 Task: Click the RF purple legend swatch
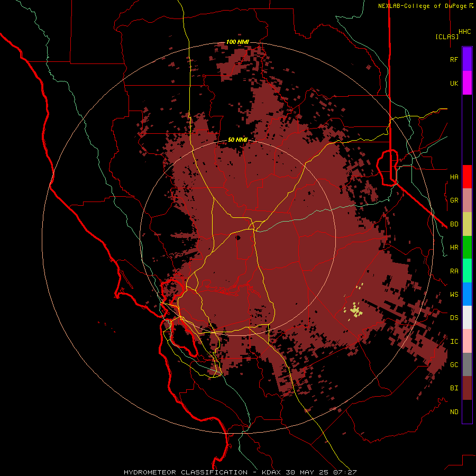click(x=467, y=59)
